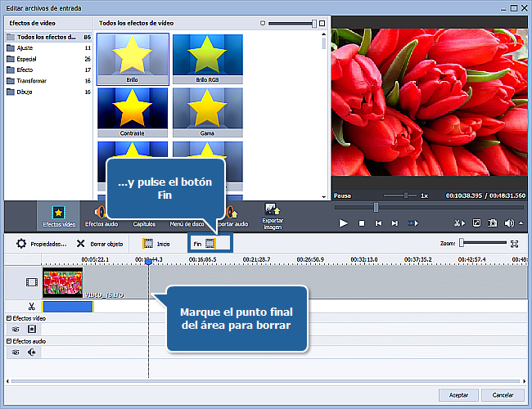Collapse the Efectos video track section
Viewport: 532px width, 409px height.
point(8,317)
